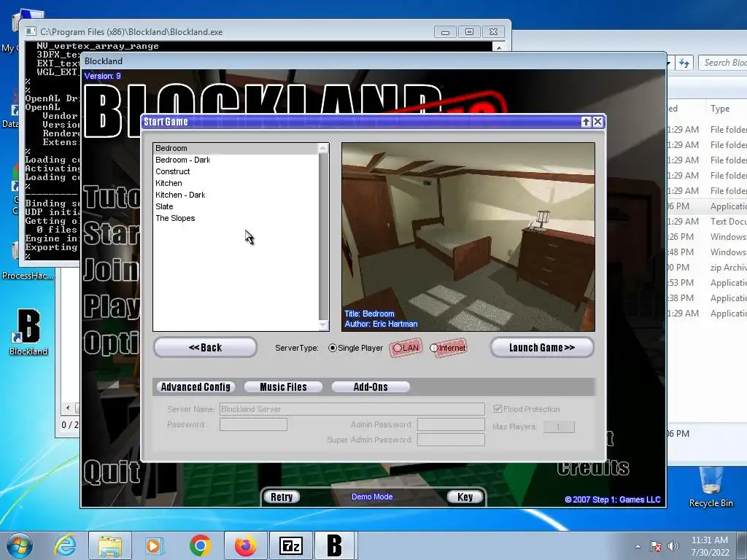The width and height of the screenshot is (747, 560).
Task: Choose the Construct map
Action: [236, 171]
